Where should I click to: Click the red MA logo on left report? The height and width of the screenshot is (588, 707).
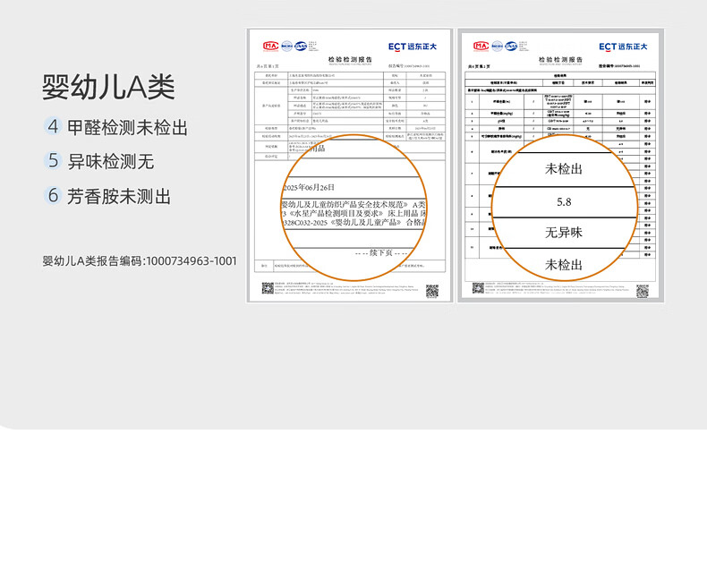[270, 46]
